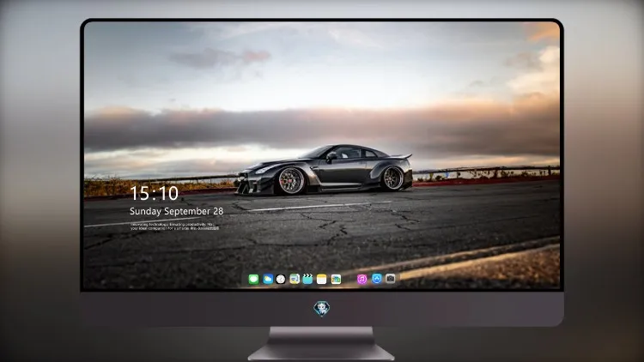Open the Clock app in dock
This screenshot has width=644, height=362.
281,279
